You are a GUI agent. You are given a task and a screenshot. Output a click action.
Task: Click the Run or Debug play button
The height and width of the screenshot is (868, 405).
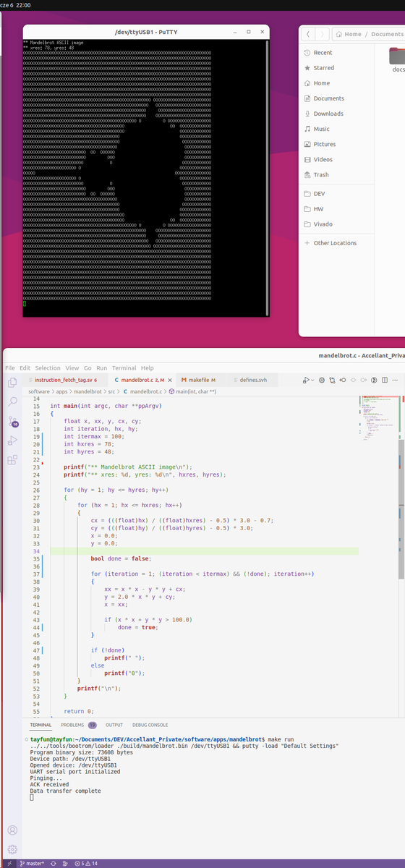coord(307,380)
